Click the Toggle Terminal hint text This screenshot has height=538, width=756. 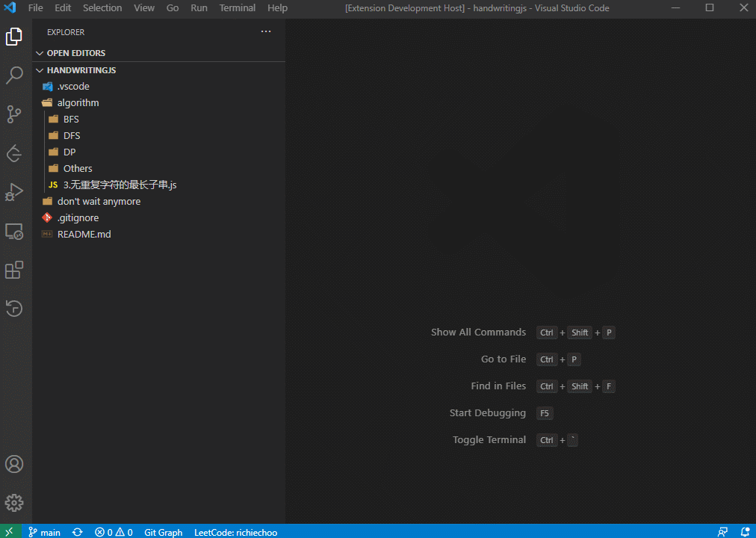point(489,440)
